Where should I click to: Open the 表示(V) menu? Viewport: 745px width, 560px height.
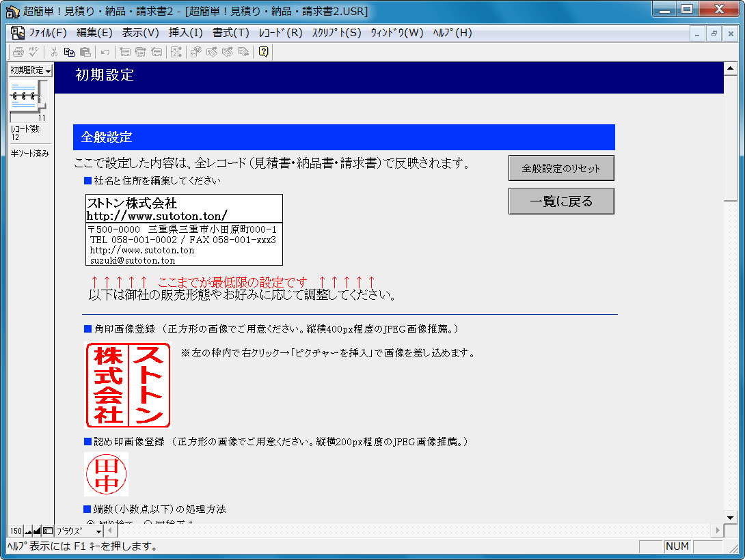141,33
